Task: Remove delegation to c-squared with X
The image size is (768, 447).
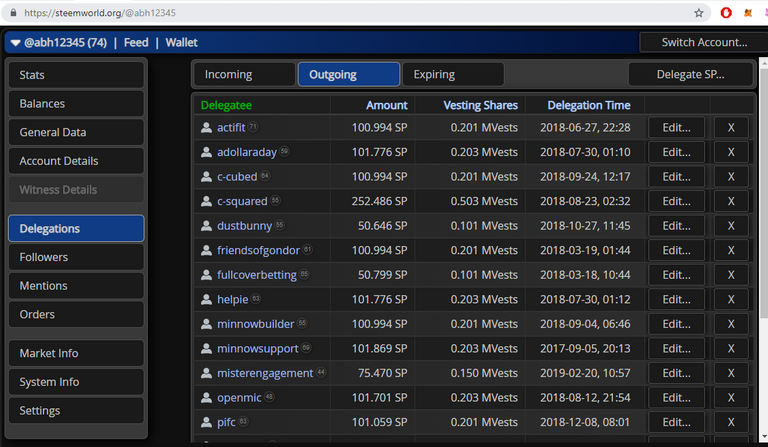Action: [731, 201]
